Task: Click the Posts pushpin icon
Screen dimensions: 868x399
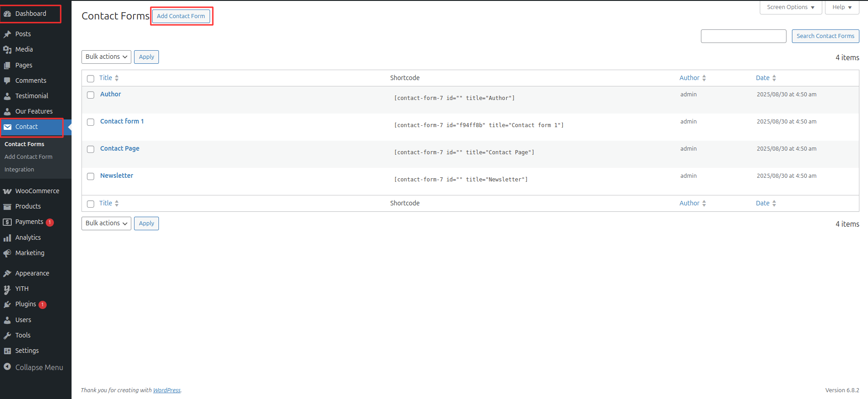Action: [7, 34]
